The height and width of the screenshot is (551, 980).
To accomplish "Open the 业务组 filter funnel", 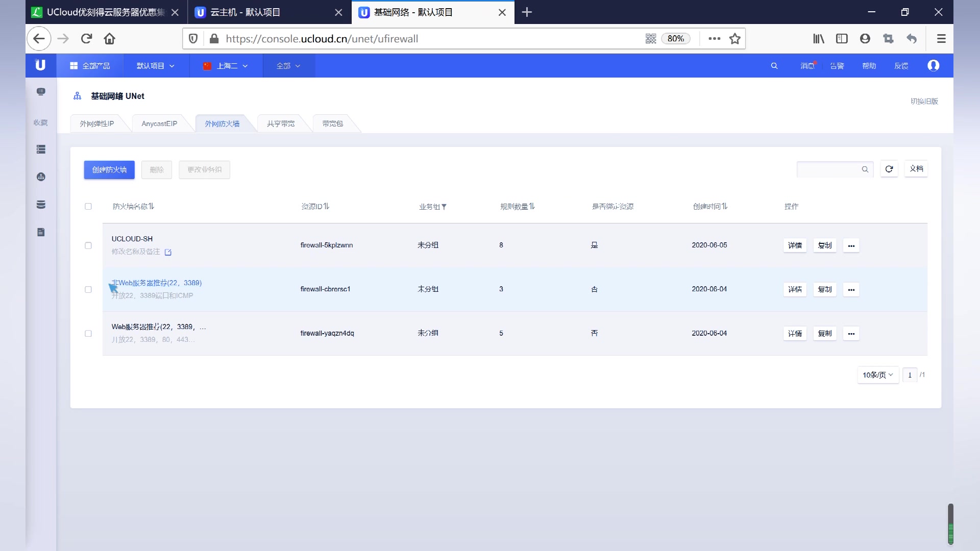I will coord(444,207).
